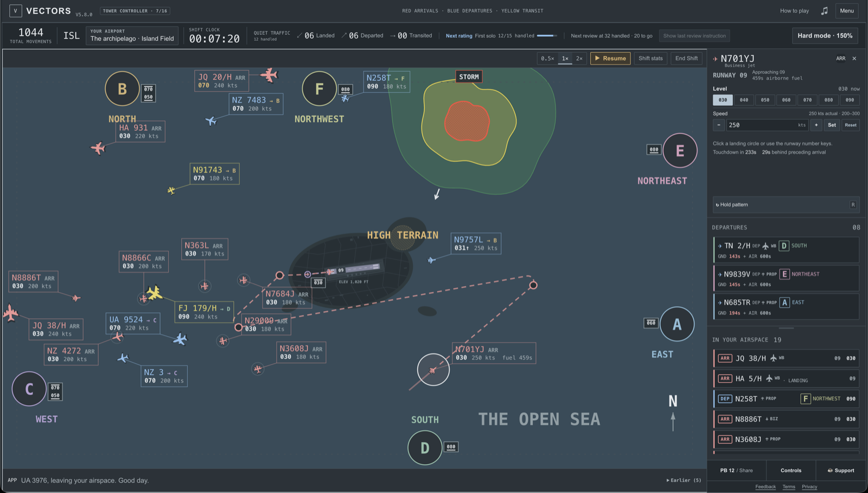Open How to play

pyautogui.click(x=794, y=11)
